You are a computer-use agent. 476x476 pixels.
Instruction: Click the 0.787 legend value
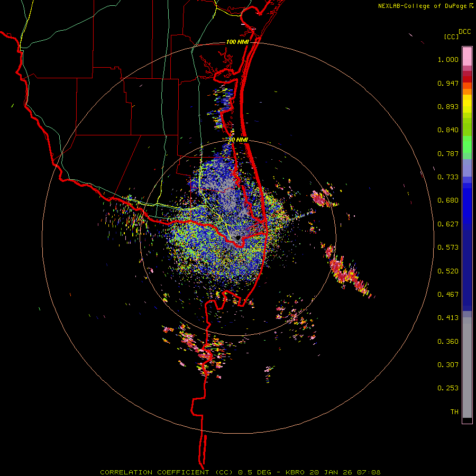pos(448,153)
